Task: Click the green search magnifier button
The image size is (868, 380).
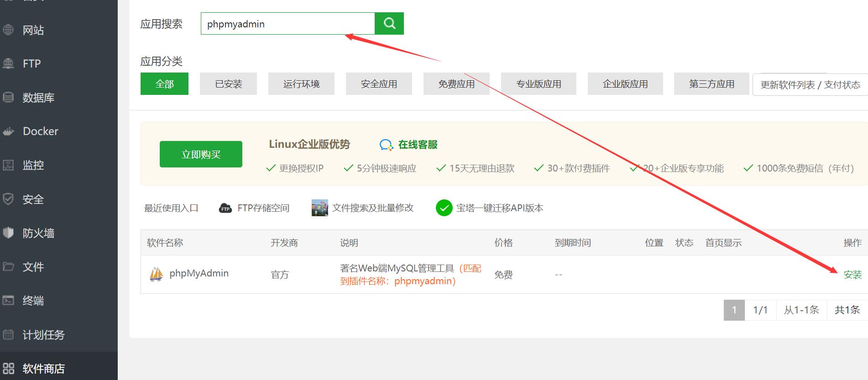Action: [x=389, y=23]
